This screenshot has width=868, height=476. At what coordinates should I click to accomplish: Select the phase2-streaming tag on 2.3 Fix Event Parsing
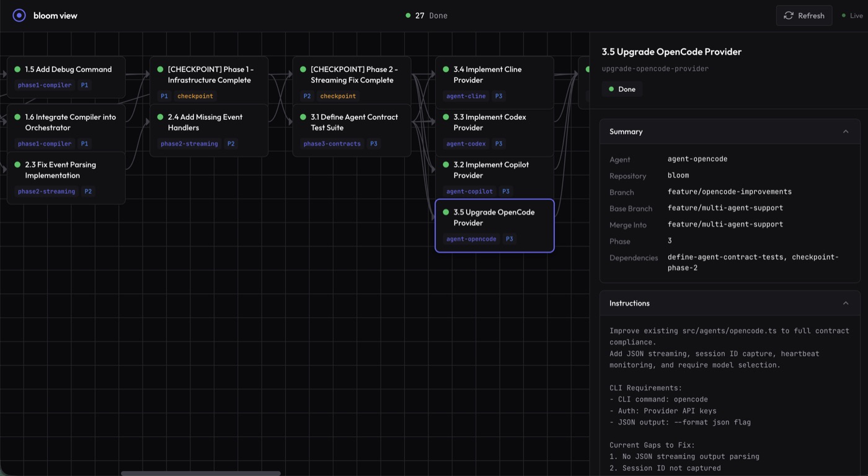tap(46, 191)
